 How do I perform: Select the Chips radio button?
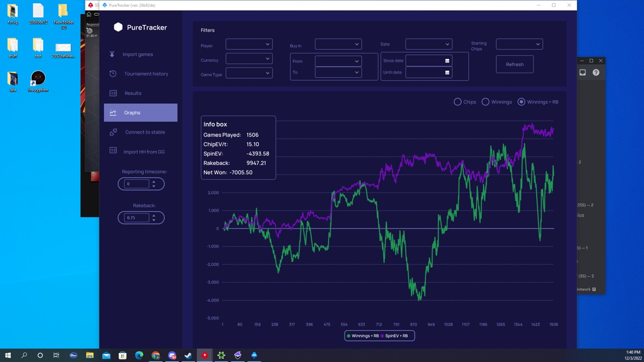coord(458,102)
